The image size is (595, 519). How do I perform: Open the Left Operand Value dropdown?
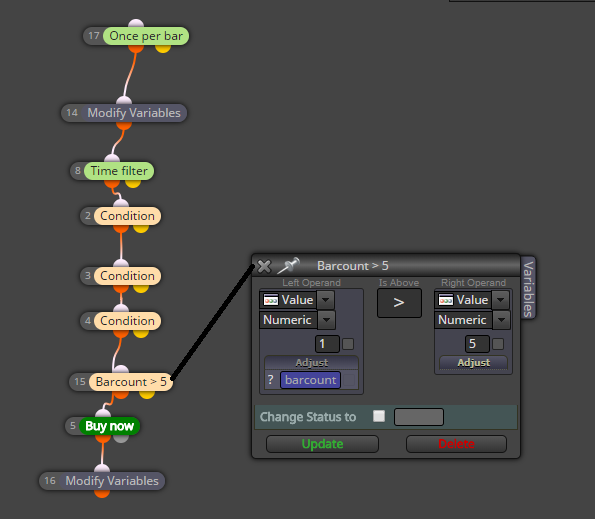pyautogui.click(x=326, y=300)
